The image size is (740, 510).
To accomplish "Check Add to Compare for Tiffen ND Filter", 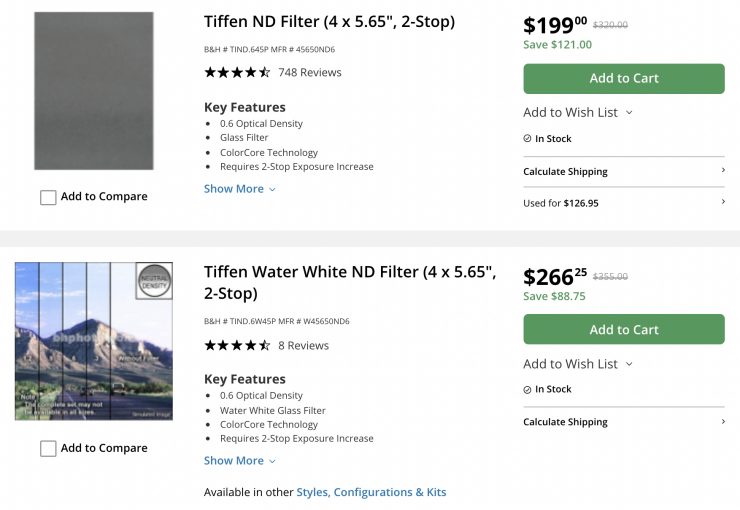I will 48,198.
